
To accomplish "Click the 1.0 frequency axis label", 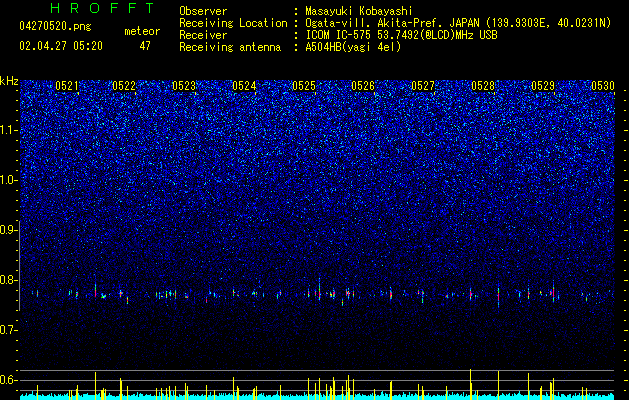I will [9, 180].
